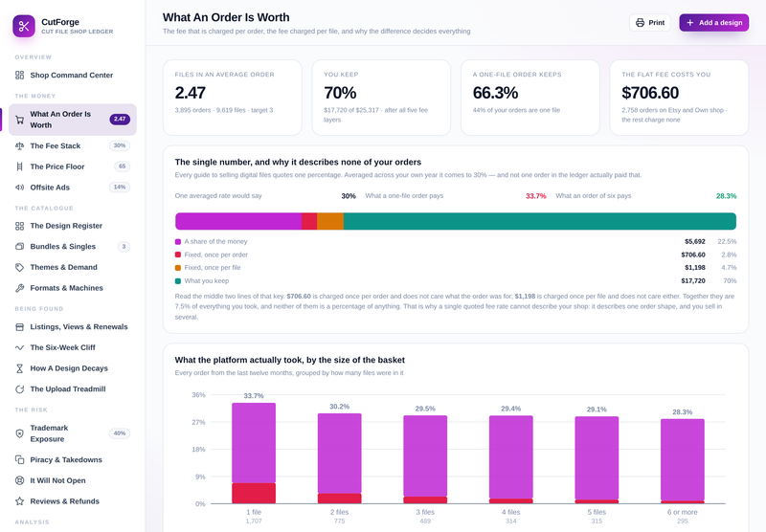Click the shield icon for Trademark Exposure
This screenshot has height=532, width=766.
click(19, 433)
